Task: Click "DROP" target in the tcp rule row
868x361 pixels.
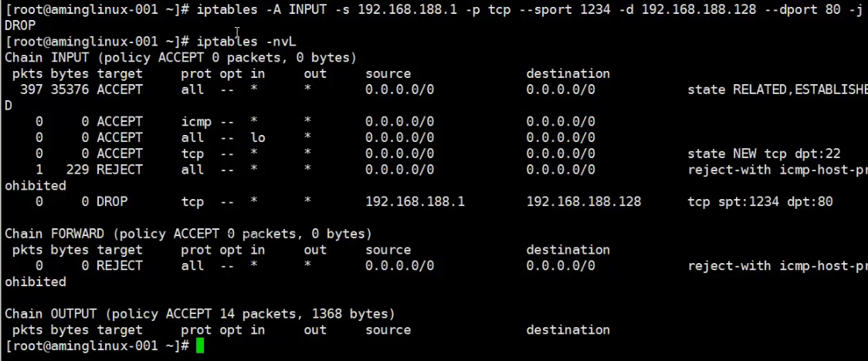Action: [x=112, y=202]
